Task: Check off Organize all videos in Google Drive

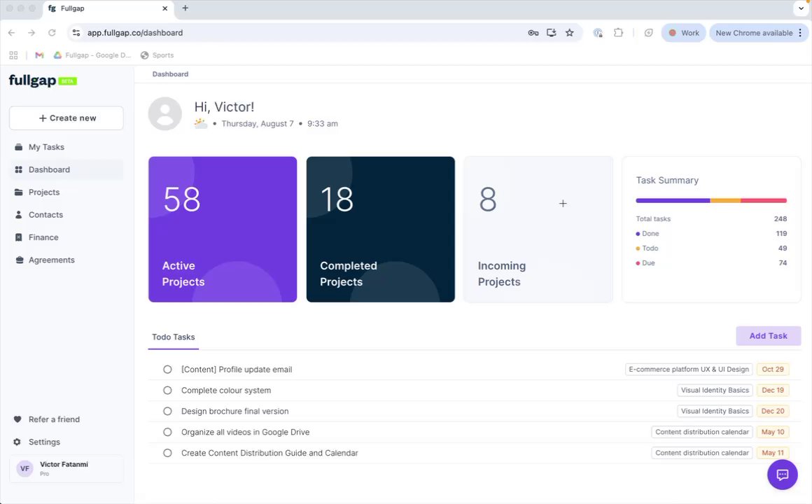Action: (x=167, y=432)
